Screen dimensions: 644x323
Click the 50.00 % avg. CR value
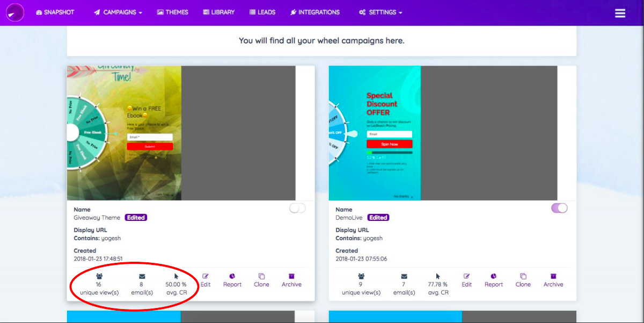pos(176,284)
